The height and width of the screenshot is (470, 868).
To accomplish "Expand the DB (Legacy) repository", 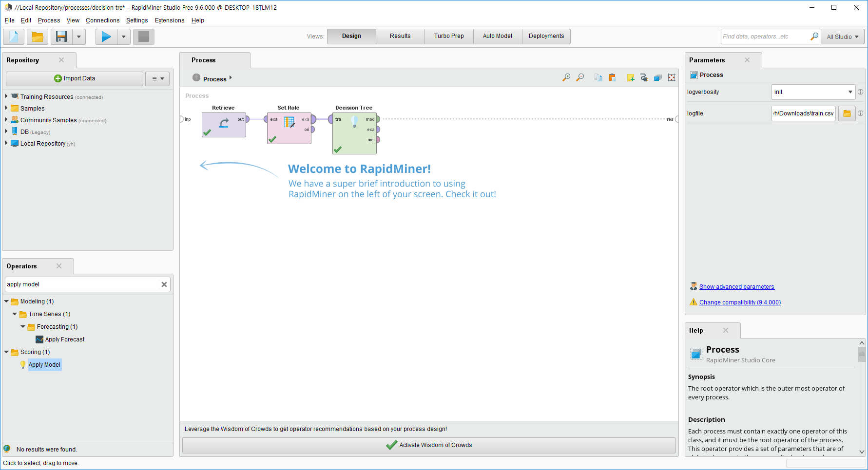I will coord(6,132).
